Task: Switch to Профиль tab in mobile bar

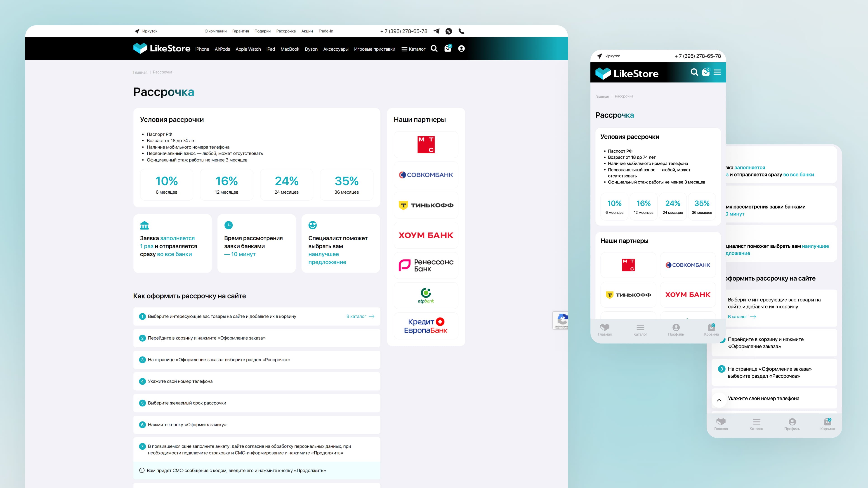Action: pos(676,330)
